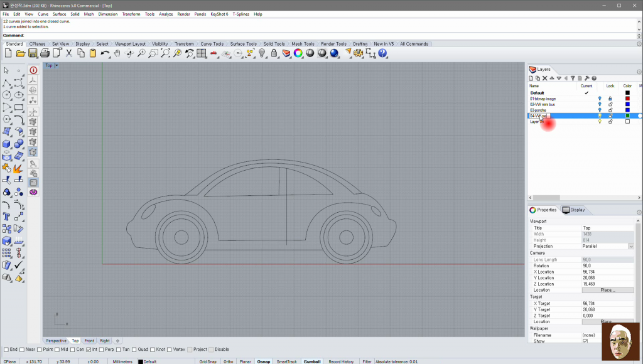Toggle Ortho in the status bar

coord(229,361)
